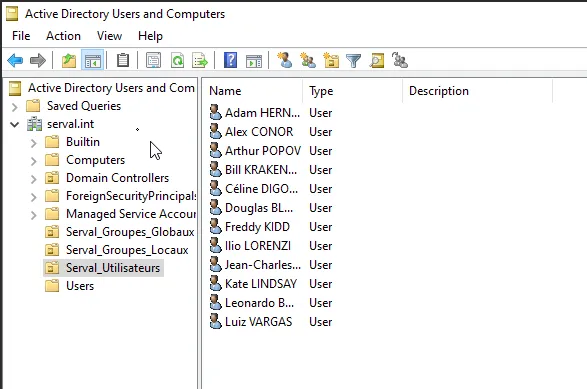
Task: Collapse the serval.int domain node
Action: [x=15, y=124]
